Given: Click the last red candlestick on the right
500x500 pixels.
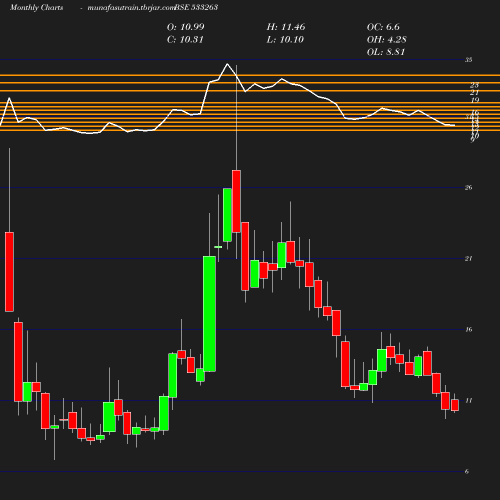Looking at the screenshot, I should click(455, 405).
